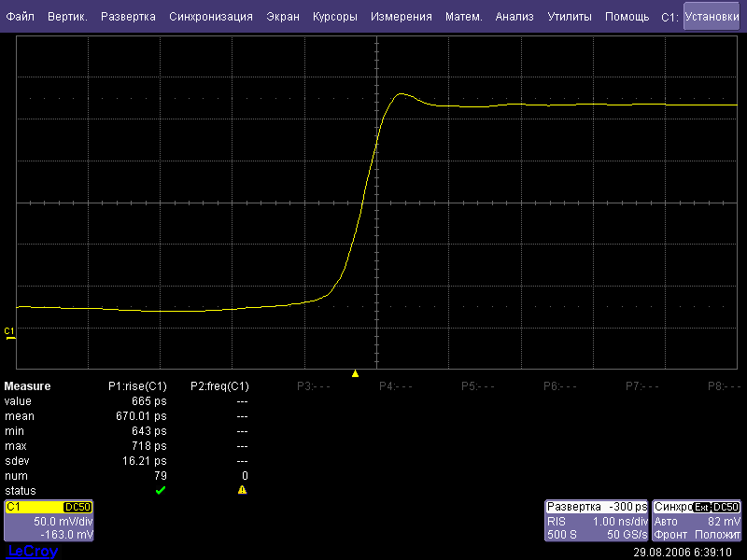The height and width of the screenshot is (560, 747).
Task: Select the empty P3 measurement slot
Action: pyautogui.click(x=314, y=385)
